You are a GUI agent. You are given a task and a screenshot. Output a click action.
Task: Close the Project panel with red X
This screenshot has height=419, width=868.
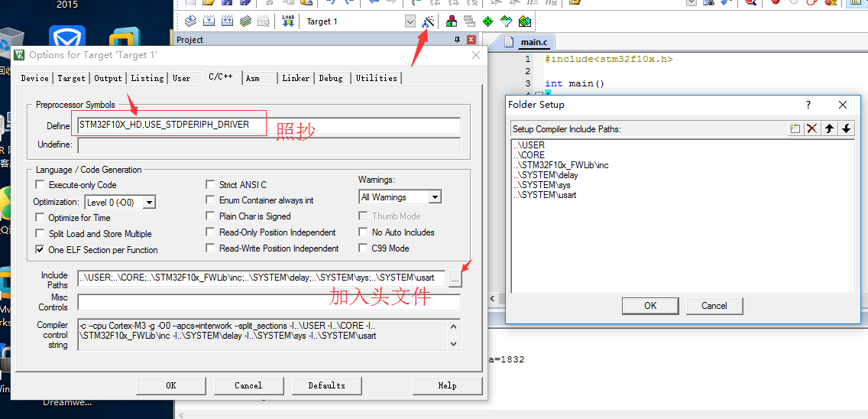pyautogui.click(x=471, y=39)
